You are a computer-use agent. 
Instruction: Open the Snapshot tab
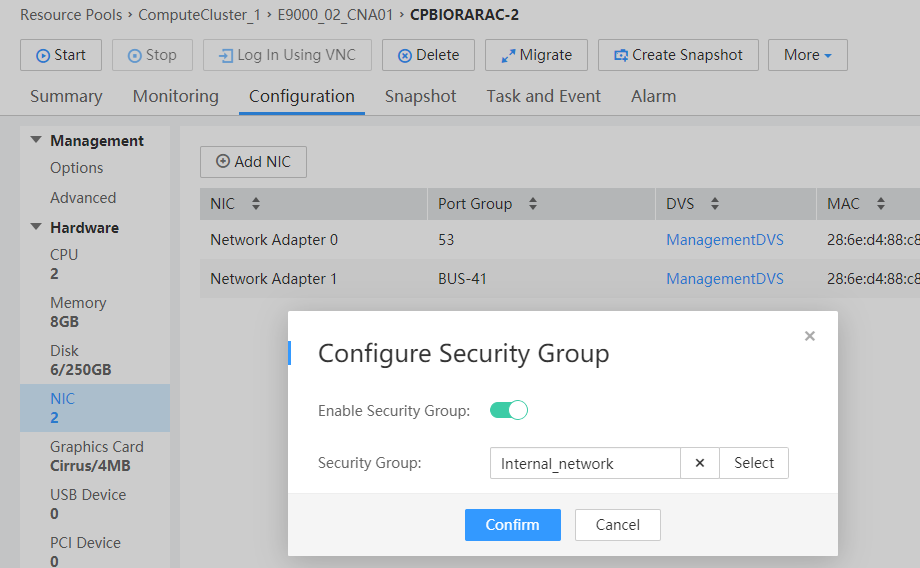[x=420, y=96]
